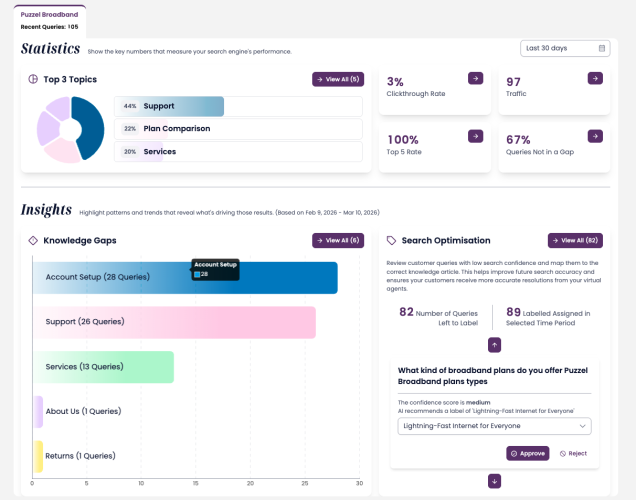Approve the recommended label
Viewport: 636px width, 500px height.
[x=528, y=453]
